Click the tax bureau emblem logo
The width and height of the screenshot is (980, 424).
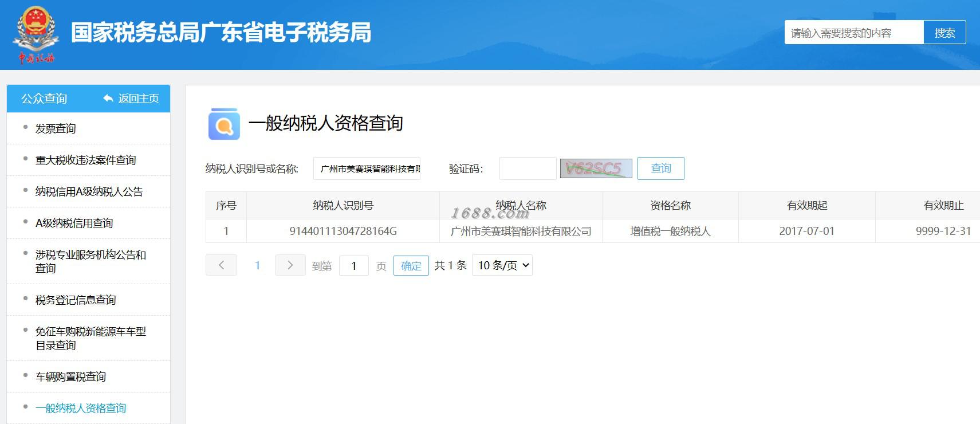(x=35, y=34)
